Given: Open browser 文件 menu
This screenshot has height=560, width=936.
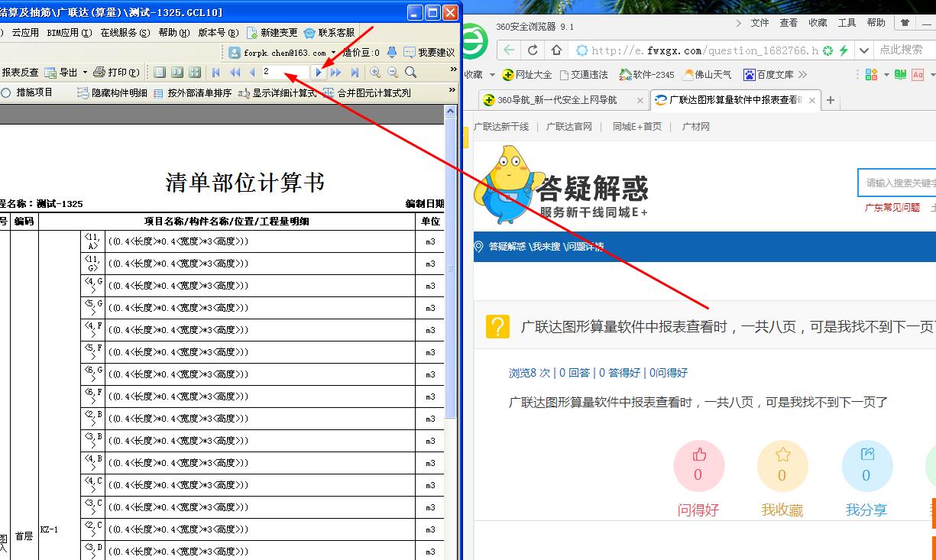Looking at the screenshot, I should [760, 23].
